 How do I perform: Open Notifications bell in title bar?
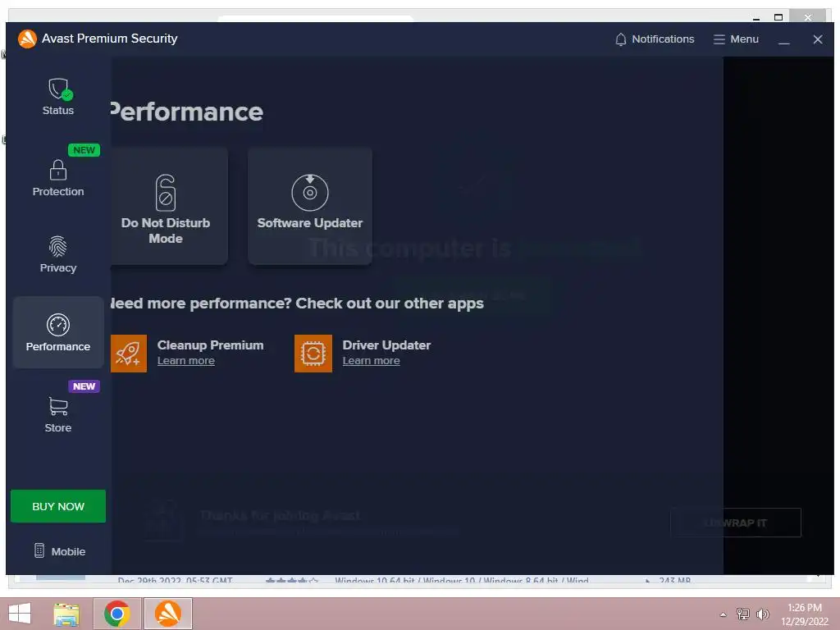click(x=654, y=39)
